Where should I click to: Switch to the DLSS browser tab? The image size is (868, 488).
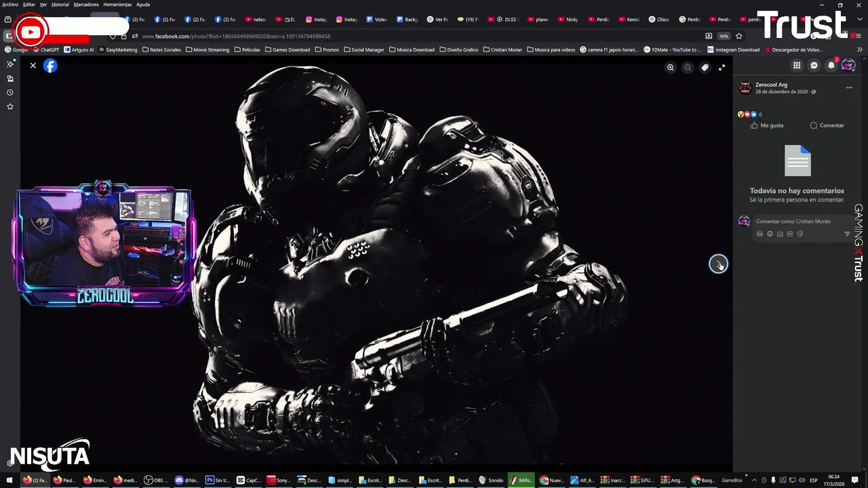click(x=505, y=20)
